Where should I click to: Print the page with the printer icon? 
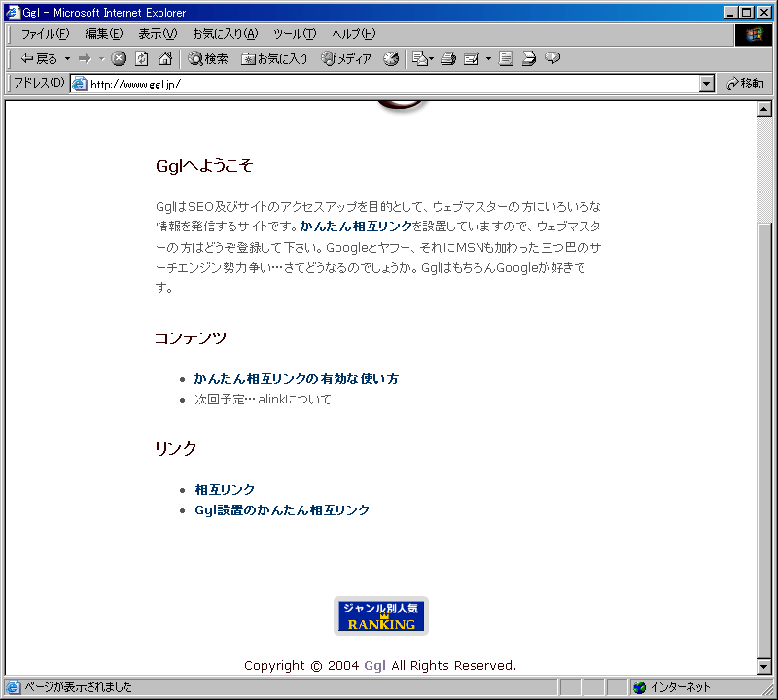(x=448, y=59)
